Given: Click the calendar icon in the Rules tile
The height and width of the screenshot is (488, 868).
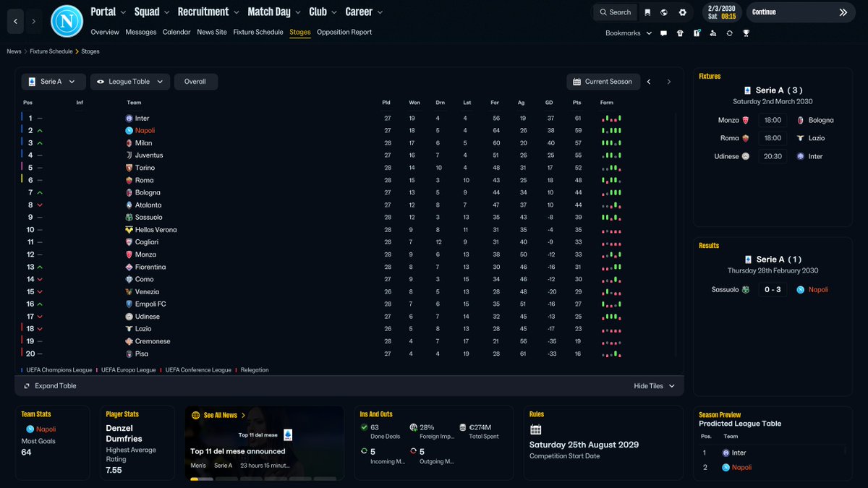Looking at the screenshot, I should 535,429.
